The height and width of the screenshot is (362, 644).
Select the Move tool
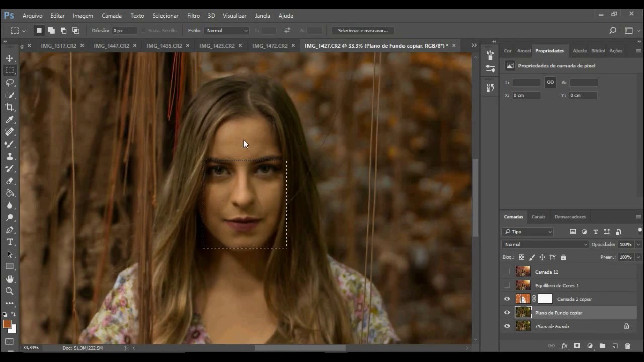(x=10, y=58)
